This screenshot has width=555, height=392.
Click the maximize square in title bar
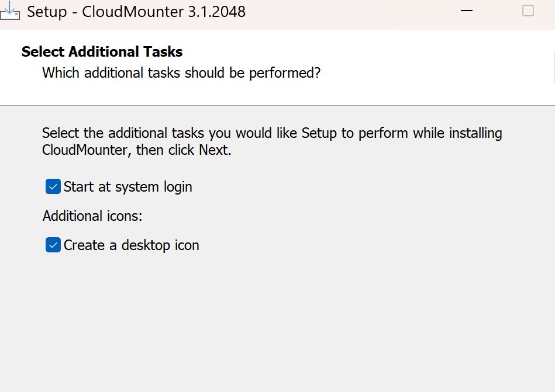pos(528,11)
